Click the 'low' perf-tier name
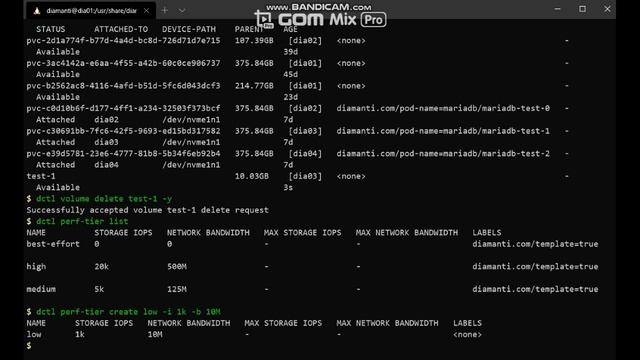640x360 pixels. point(34,335)
